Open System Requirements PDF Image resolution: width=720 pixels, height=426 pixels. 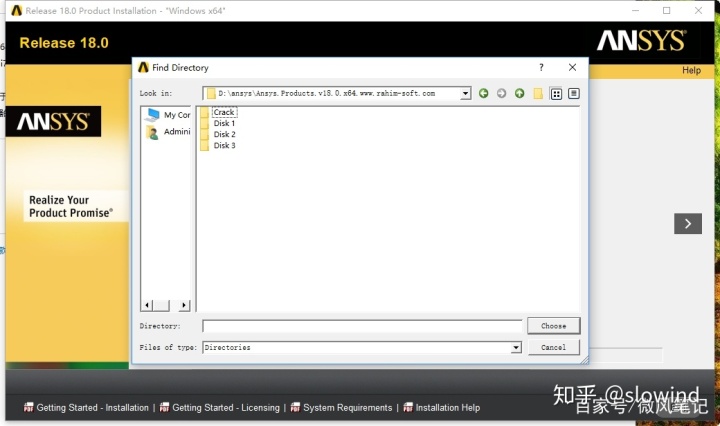point(341,408)
